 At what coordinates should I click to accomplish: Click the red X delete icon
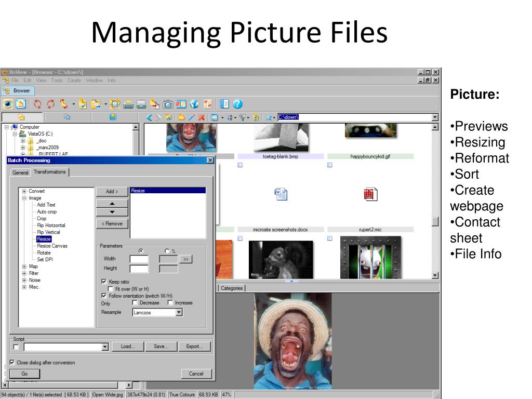[201, 117]
